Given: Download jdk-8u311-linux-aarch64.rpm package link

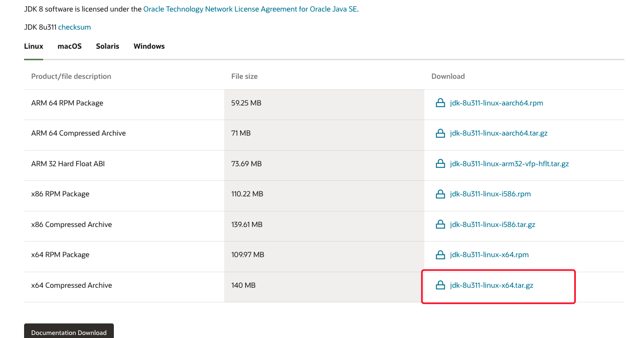Looking at the screenshot, I should [497, 103].
